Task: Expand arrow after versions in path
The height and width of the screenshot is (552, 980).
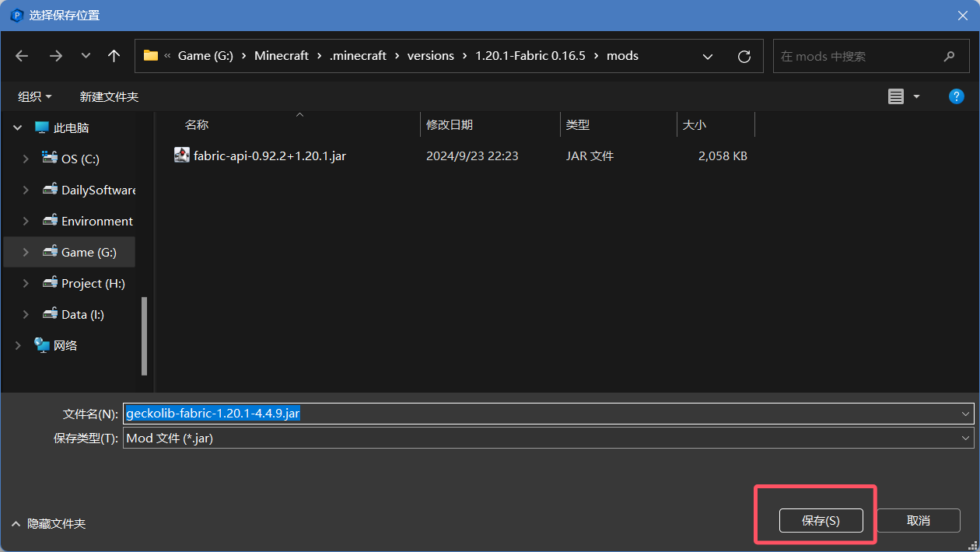Action: click(465, 56)
